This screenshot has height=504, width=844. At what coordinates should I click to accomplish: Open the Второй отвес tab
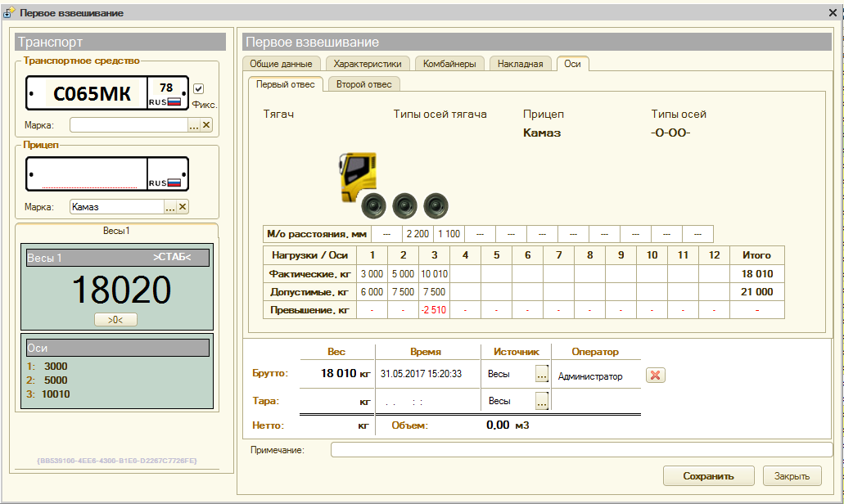pos(363,84)
